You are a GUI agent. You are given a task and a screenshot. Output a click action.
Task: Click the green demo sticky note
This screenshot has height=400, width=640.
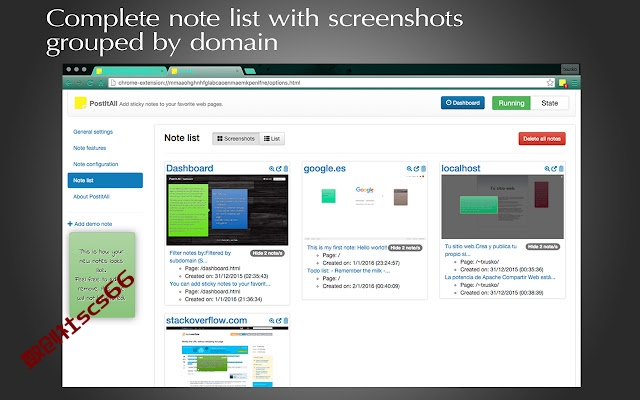point(102,275)
